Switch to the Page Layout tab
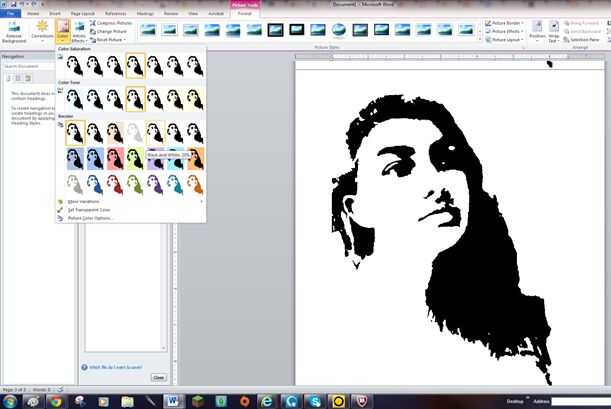 point(84,13)
